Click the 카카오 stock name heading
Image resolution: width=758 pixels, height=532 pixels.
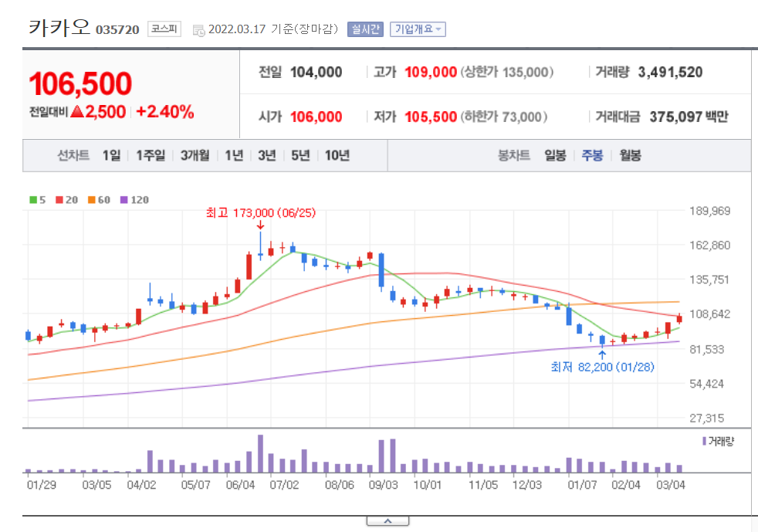(x=59, y=28)
